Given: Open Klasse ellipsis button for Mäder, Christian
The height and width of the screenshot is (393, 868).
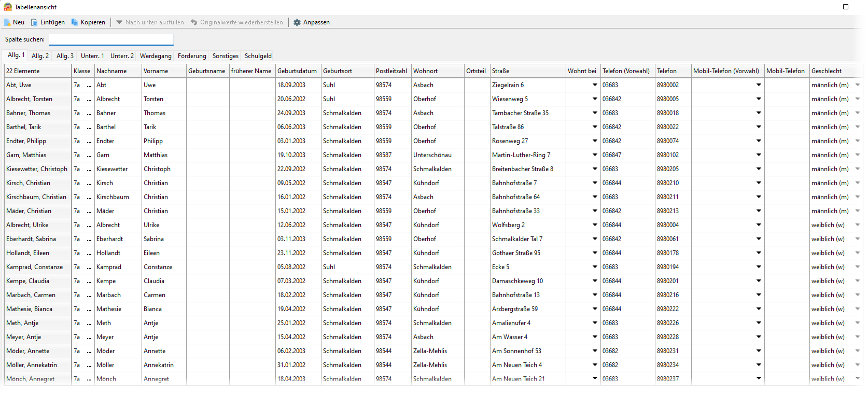Looking at the screenshot, I should (x=89, y=211).
